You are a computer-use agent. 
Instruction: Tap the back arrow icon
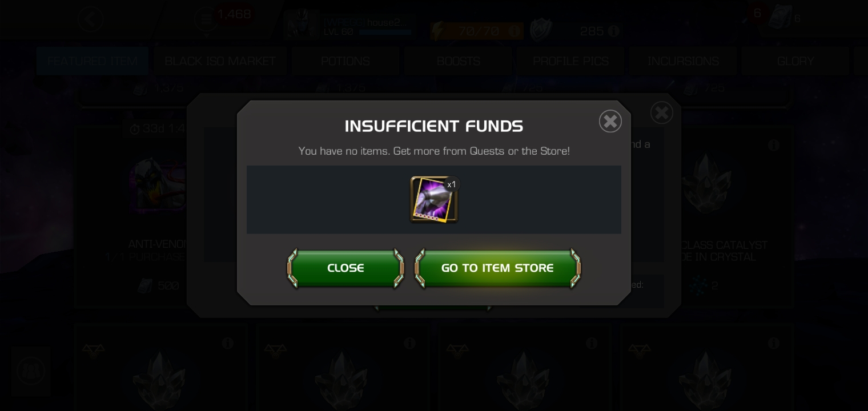(91, 19)
